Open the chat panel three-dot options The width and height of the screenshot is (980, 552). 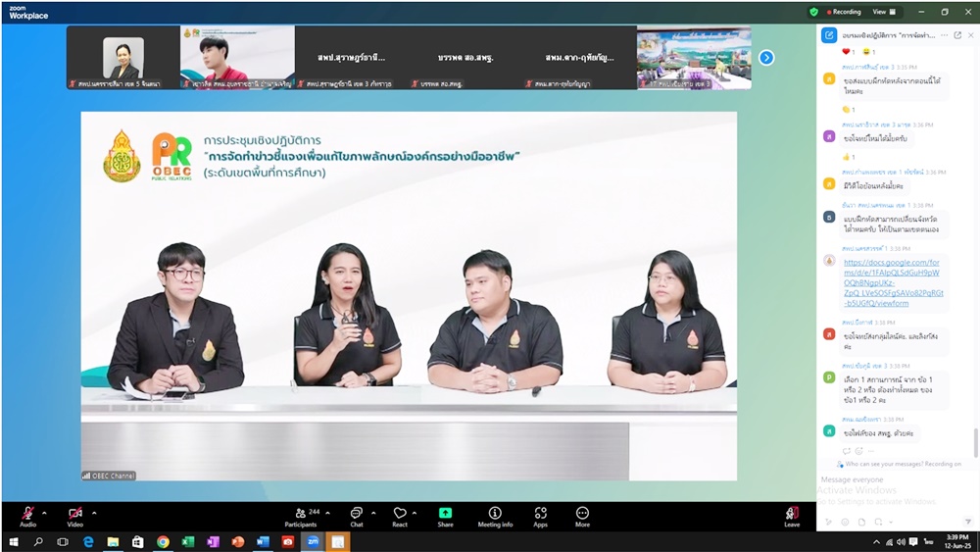pyautogui.click(x=945, y=35)
